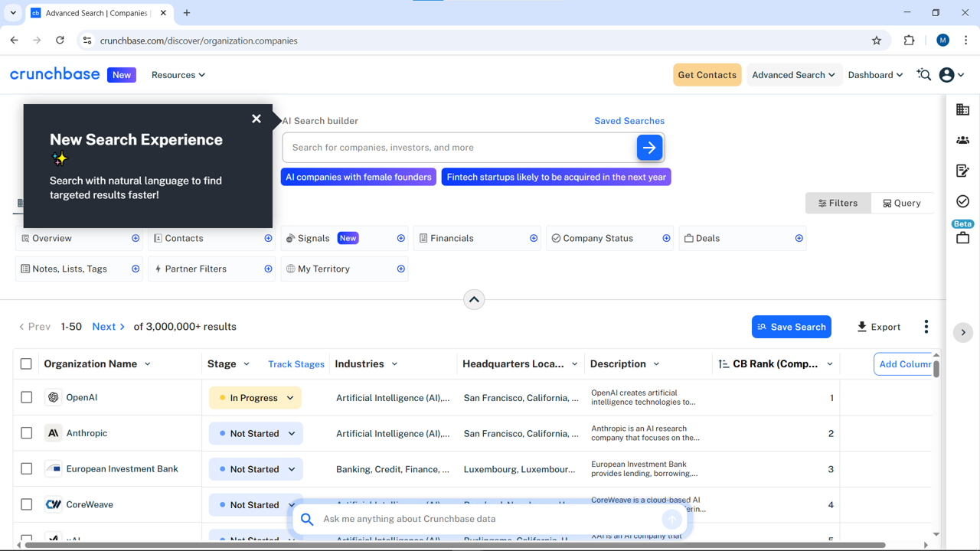Click the Anthropic company logo
The width and height of the screenshot is (980, 551).
tap(53, 433)
